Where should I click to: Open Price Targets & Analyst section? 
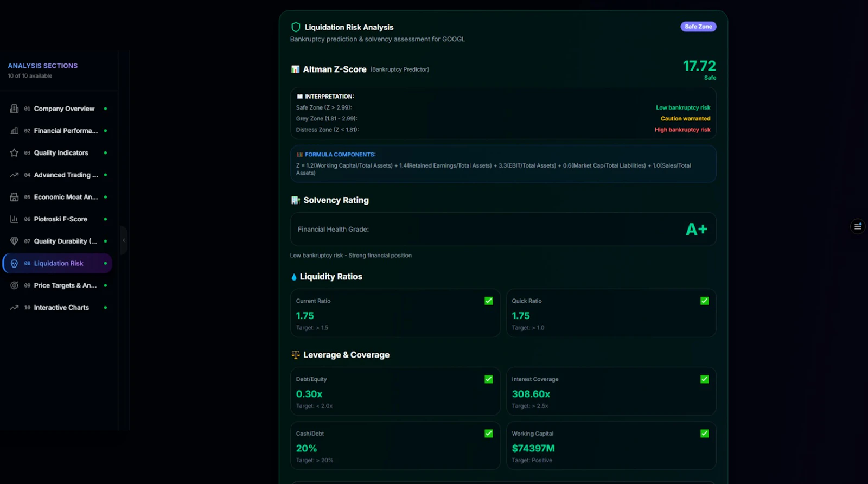pos(58,285)
